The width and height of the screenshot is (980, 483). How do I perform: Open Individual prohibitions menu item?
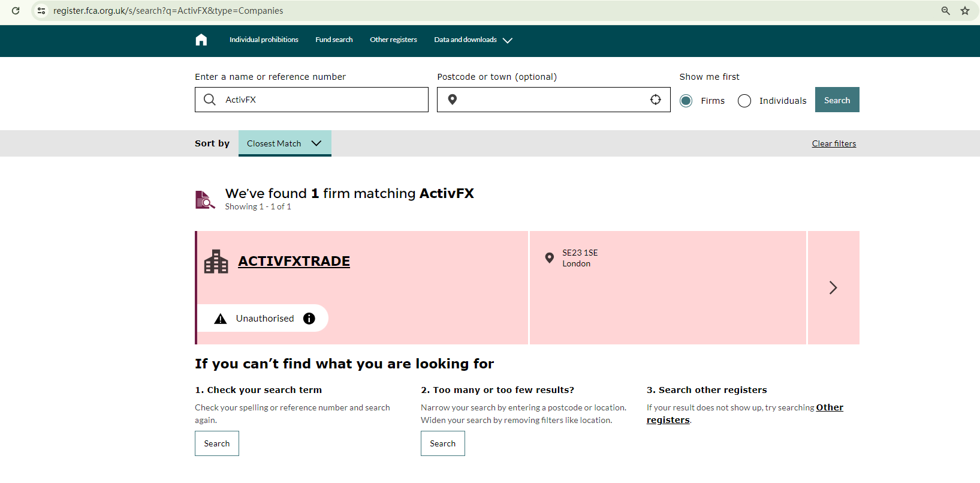[x=264, y=40]
